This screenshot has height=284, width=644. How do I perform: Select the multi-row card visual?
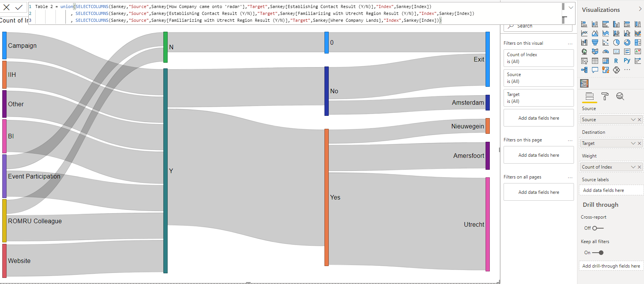click(627, 52)
